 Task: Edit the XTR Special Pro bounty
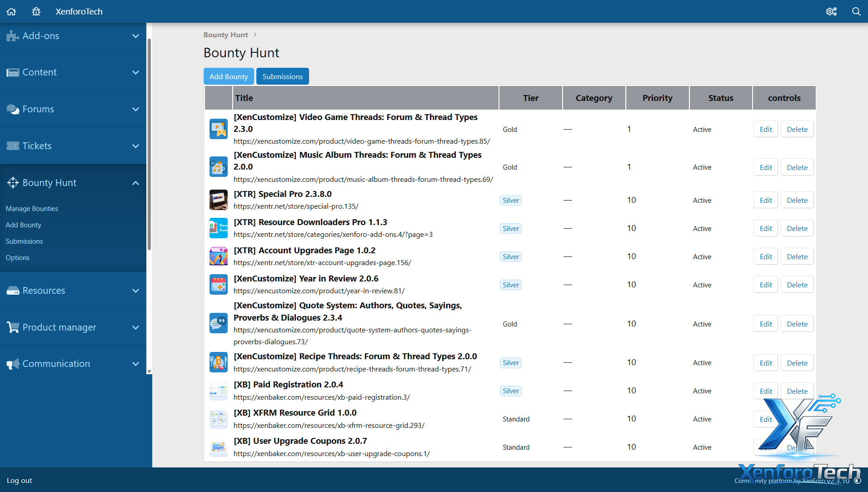(x=765, y=201)
